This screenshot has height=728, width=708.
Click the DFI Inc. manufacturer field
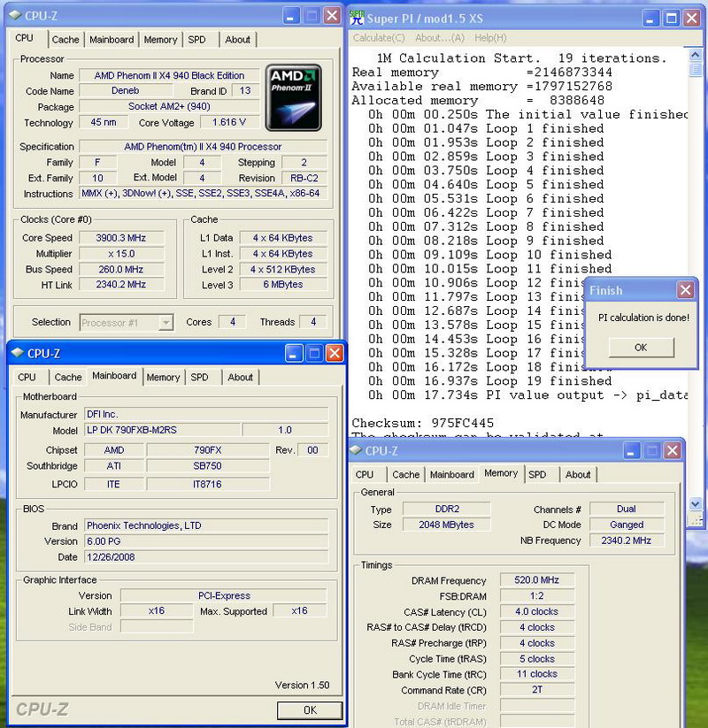206,414
